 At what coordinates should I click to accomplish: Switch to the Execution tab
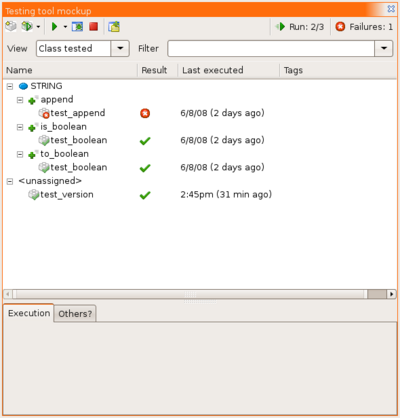(29, 313)
